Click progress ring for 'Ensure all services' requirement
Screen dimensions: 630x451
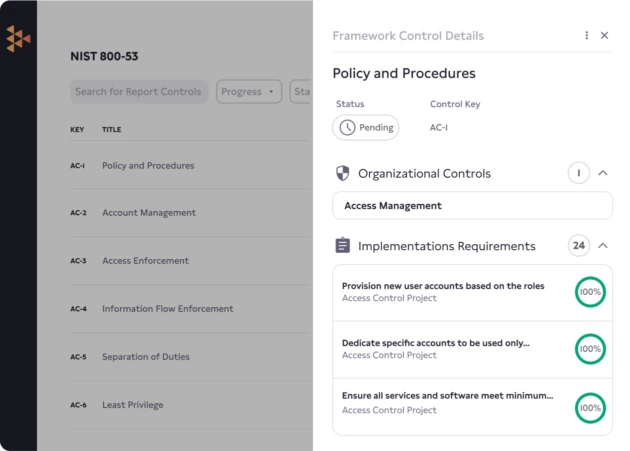(590, 408)
